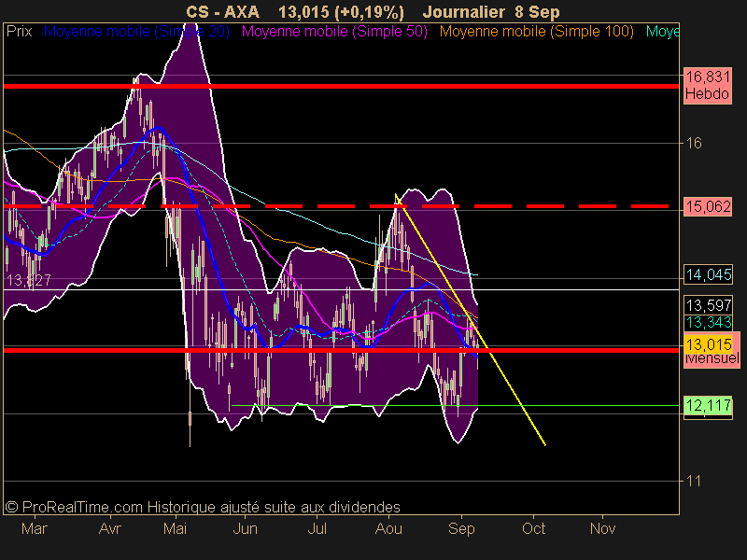747x560 pixels.
Task: Click the "Jul" month on the time axis
Action: tap(317, 528)
